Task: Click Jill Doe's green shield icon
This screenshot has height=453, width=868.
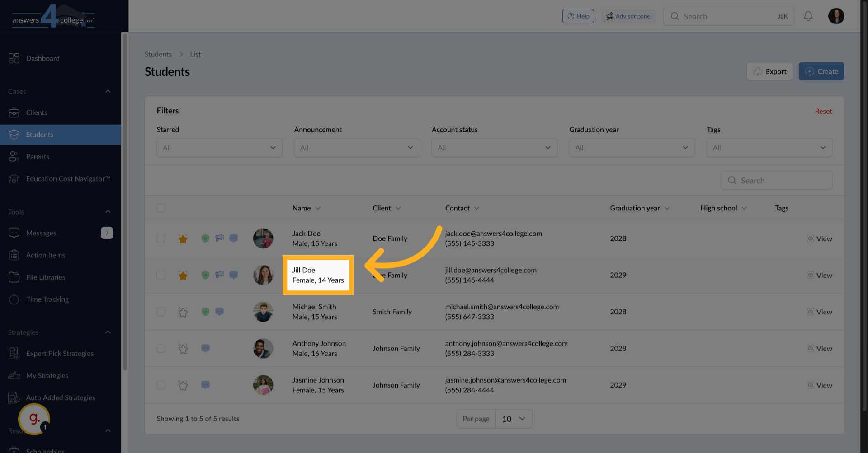Action: pyautogui.click(x=205, y=275)
